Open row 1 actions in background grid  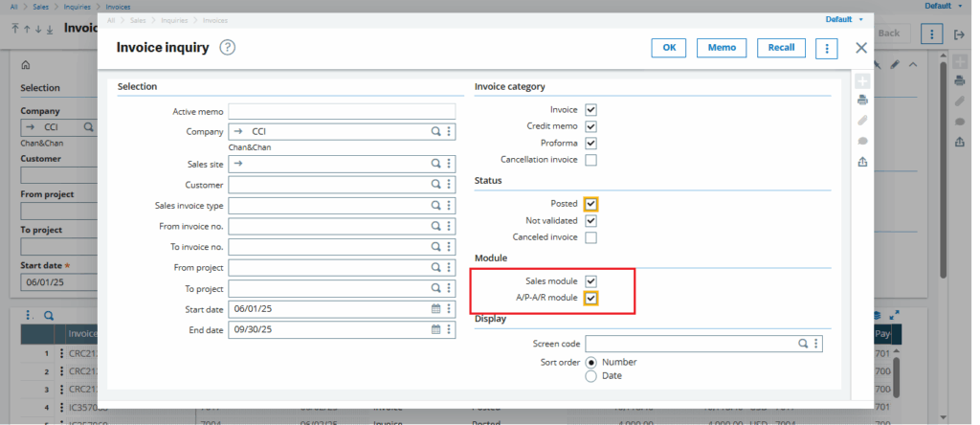pos(61,353)
